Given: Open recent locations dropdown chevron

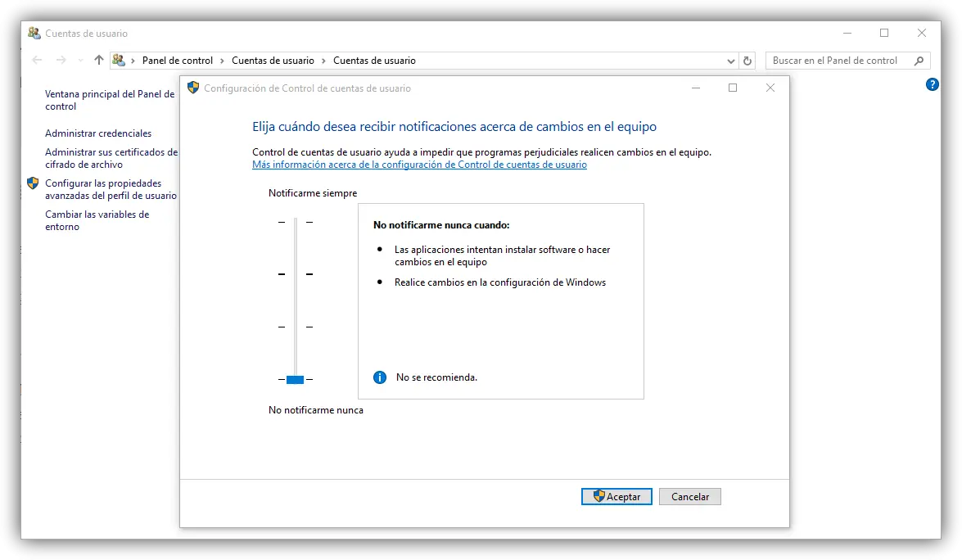Looking at the screenshot, I should [80, 61].
